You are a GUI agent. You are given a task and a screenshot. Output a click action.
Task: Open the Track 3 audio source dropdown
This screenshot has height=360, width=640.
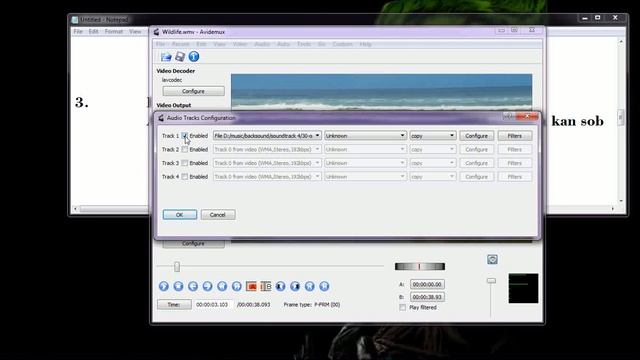pyautogui.click(x=267, y=163)
